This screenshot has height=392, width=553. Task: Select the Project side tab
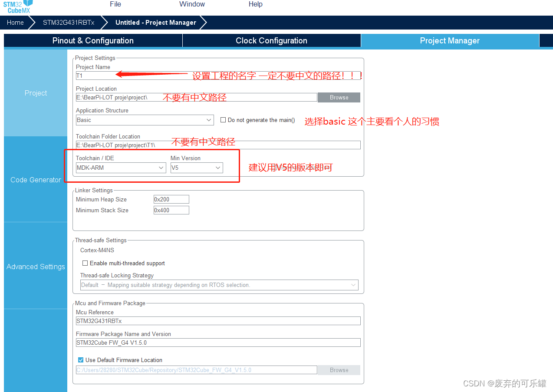(36, 93)
